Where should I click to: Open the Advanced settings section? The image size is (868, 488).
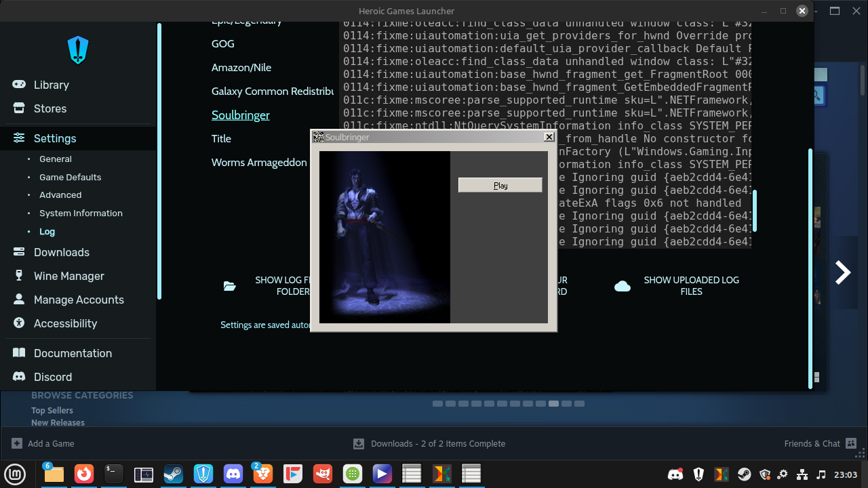60,195
